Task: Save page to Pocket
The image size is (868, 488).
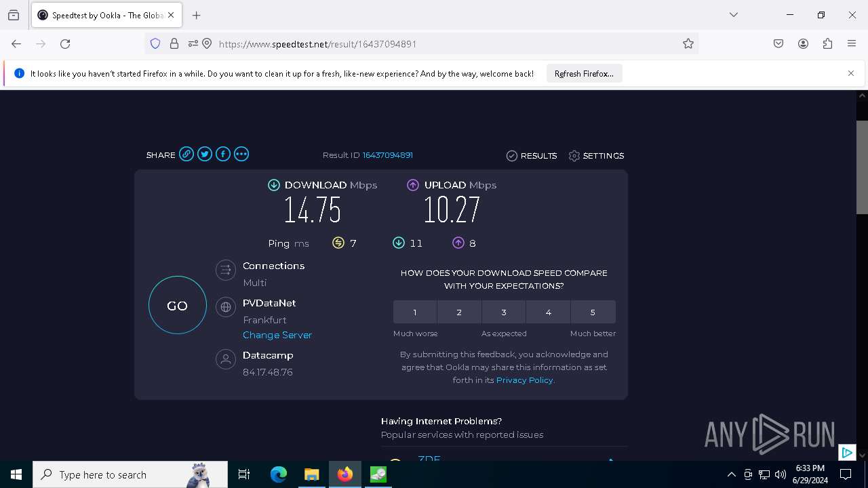Action: (x=778, y=43)
